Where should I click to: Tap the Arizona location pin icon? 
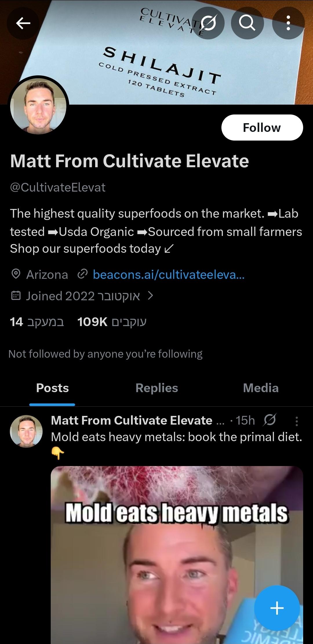click(x=16, y=274)
